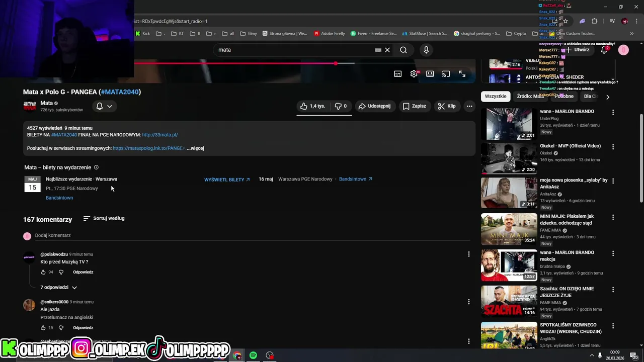644x362 pixels.
Task: Dislike the comment by @snikers0000
Action: pyautogui.click(x=61, y=328)
